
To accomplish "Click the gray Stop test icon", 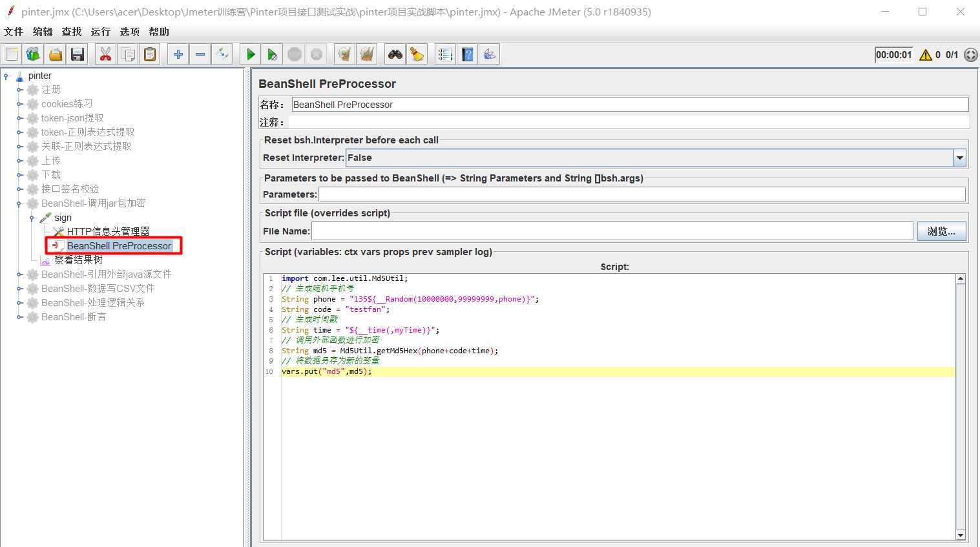I will pyautogui.click(x=295, y=54).
